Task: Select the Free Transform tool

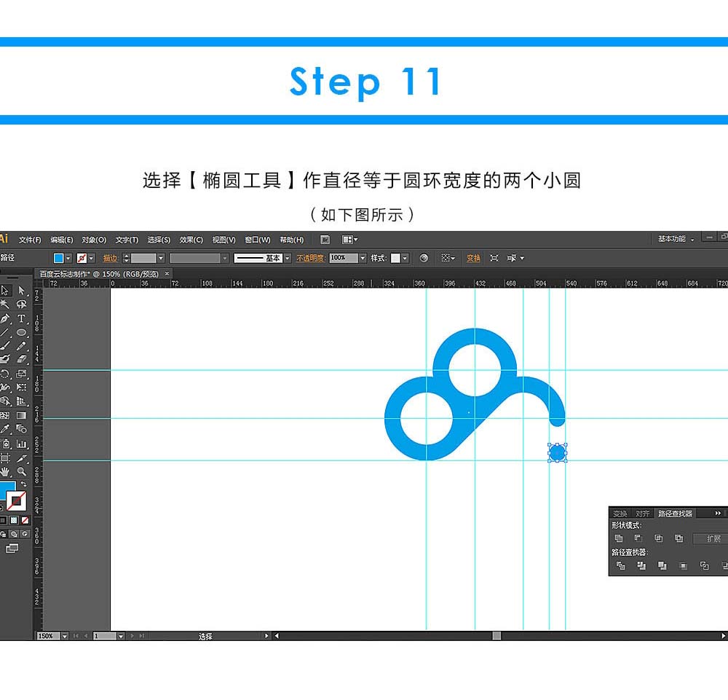Action: click(x=21, y=388)
